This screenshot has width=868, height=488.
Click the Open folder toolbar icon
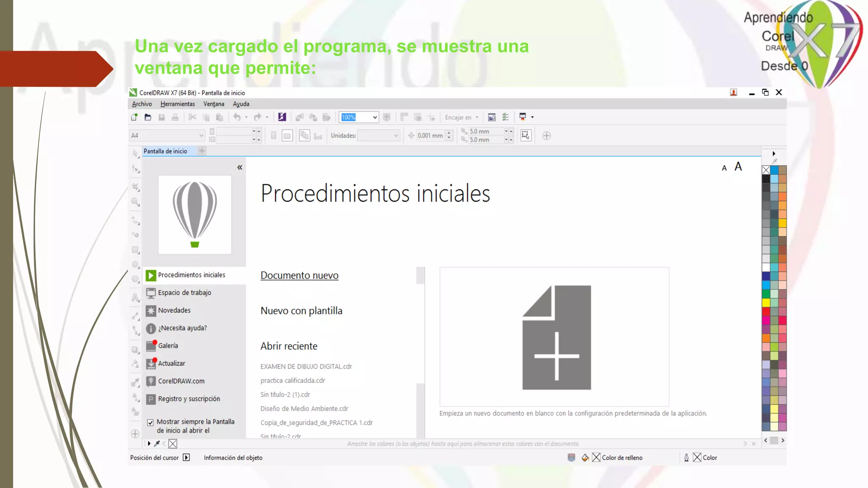[x=148, y=117]
